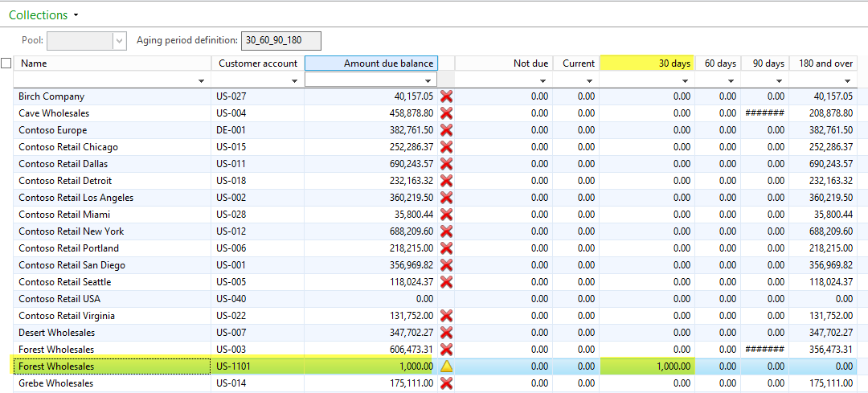
Task: Expand the Customer account filter dropdown
Action: (294, 80)
